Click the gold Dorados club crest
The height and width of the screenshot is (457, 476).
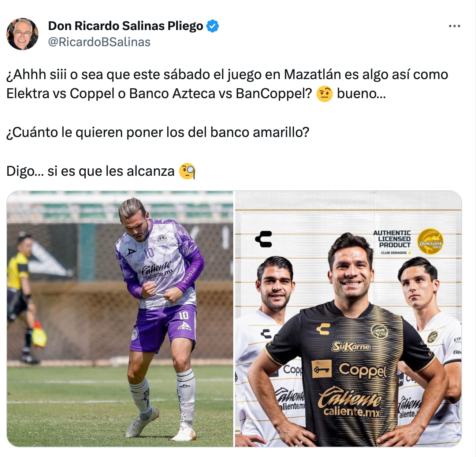430,242
